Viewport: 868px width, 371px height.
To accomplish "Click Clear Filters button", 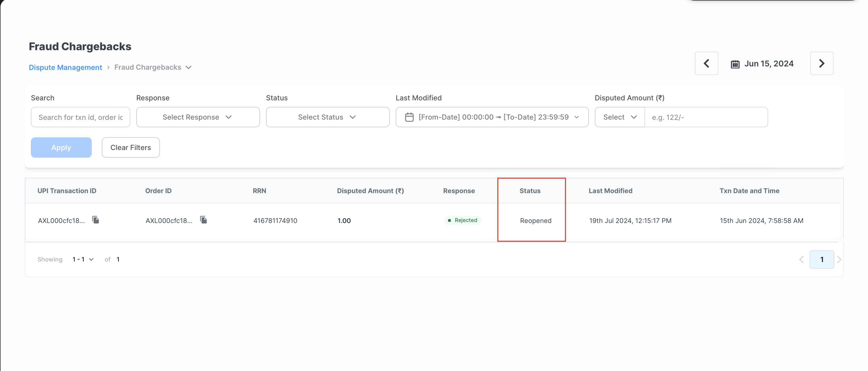I will (130, 147).
